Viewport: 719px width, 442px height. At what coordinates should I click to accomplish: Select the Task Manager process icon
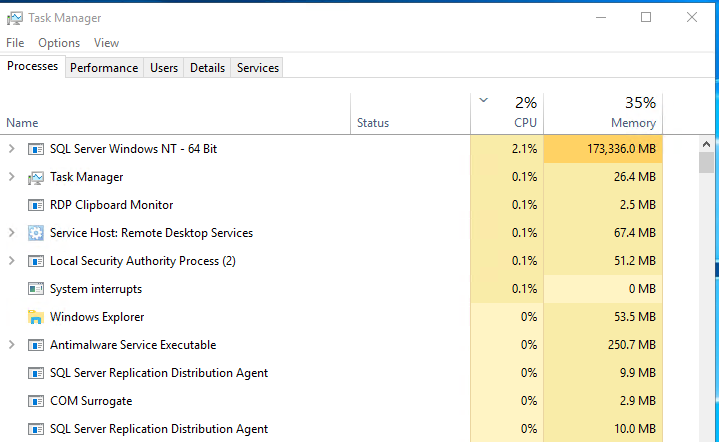(x=36, y=177)
